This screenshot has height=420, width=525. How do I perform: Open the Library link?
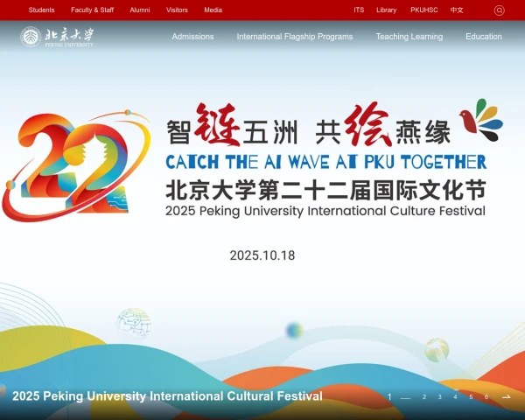[386, 10]
